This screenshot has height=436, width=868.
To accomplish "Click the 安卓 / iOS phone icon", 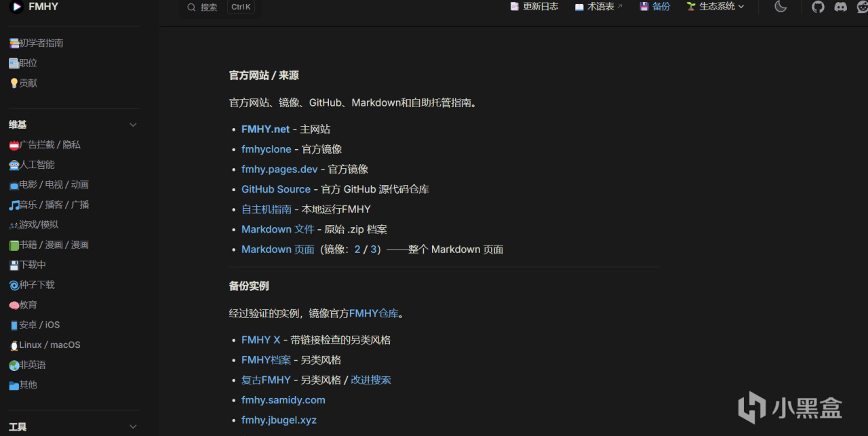I will coord(14,325).
